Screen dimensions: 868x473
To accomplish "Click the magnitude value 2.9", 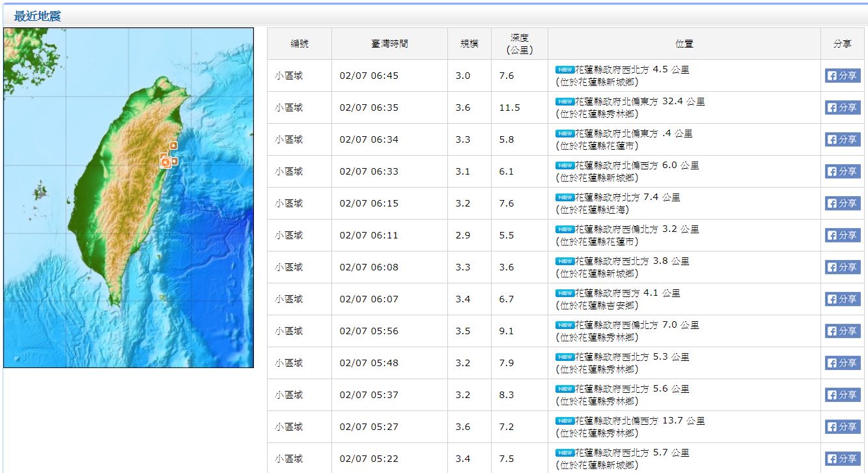I will point(463,235).
